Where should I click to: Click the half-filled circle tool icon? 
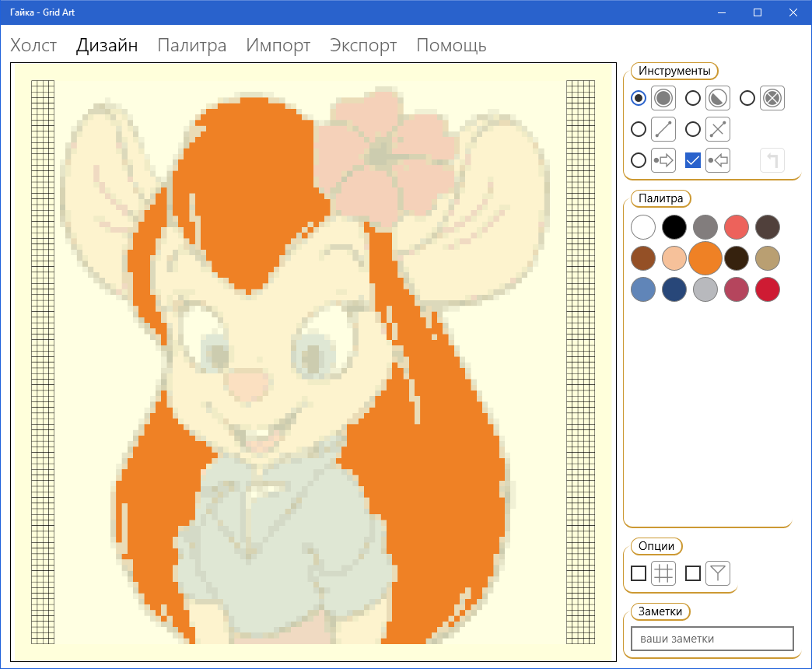718,98
